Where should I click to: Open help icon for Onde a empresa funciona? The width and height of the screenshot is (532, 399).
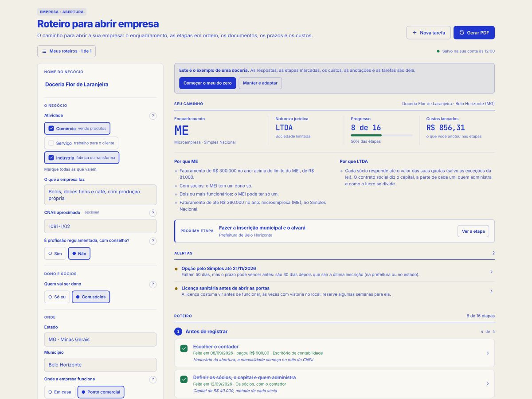pyautogui.click(x=153, y=379)
